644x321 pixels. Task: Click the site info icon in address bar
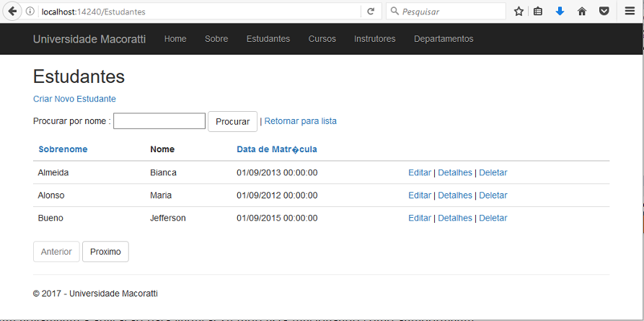tap(30, 12)
